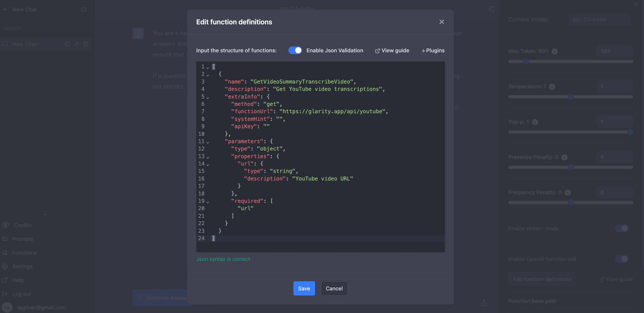Collapse the extraInfo block on line 5
644x313 pixels.
(x=208, y=98)
